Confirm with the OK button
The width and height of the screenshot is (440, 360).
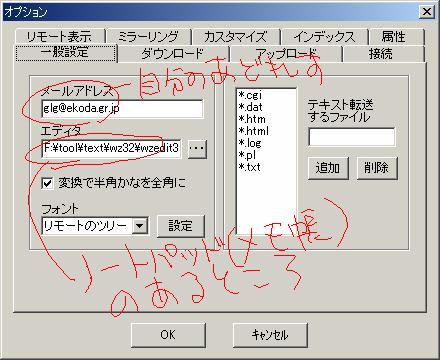(x=168, y=335)
